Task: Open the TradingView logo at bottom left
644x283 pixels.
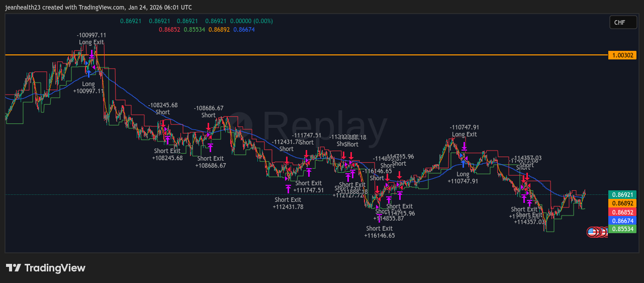Action: [x=46, y=268]
